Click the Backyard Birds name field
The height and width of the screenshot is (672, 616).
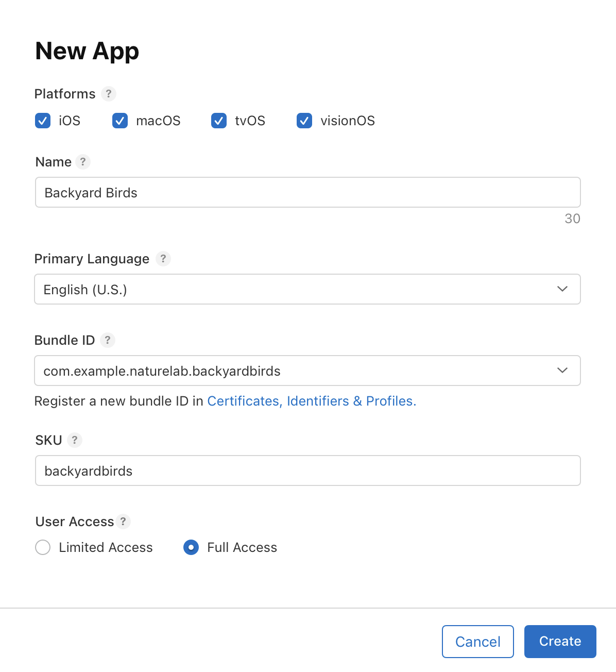tap(307, 192)
